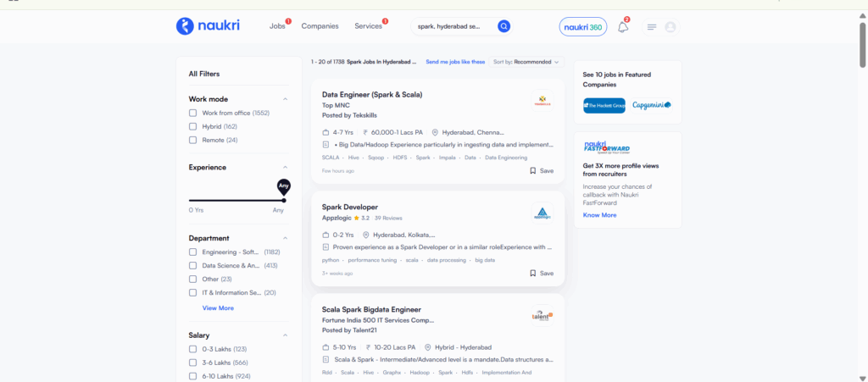
Task: Open Data Engineer (Spark & Scala) job title
Action: coord(372,95)
